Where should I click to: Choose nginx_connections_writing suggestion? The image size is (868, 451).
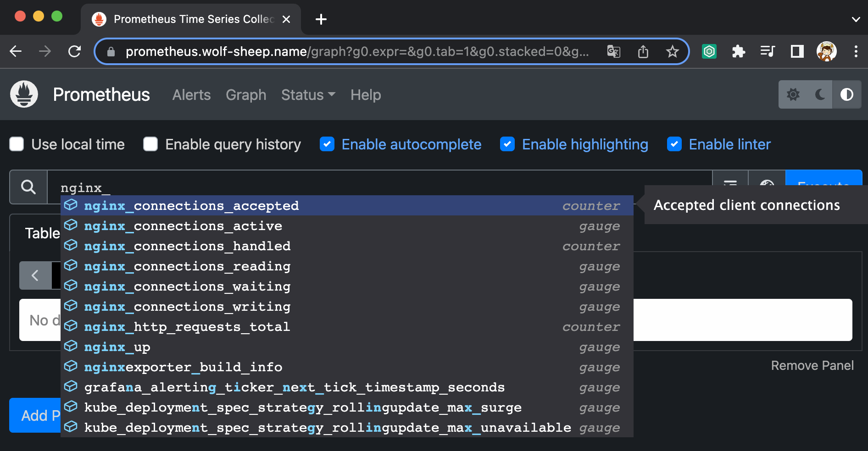[x=347, y=306]
